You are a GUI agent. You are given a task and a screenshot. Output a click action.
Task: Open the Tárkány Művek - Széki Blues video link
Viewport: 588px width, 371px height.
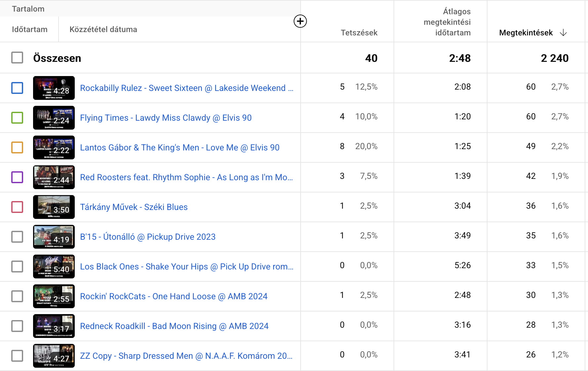click(134, 207)
